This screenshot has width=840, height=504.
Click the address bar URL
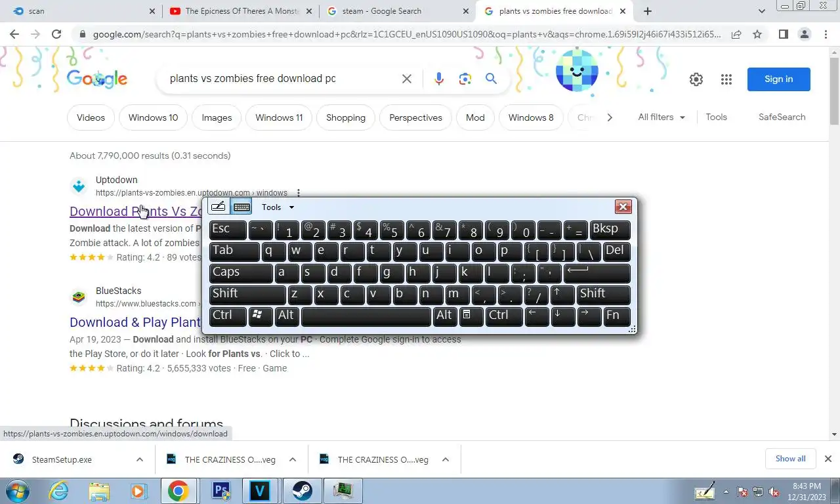407,34
